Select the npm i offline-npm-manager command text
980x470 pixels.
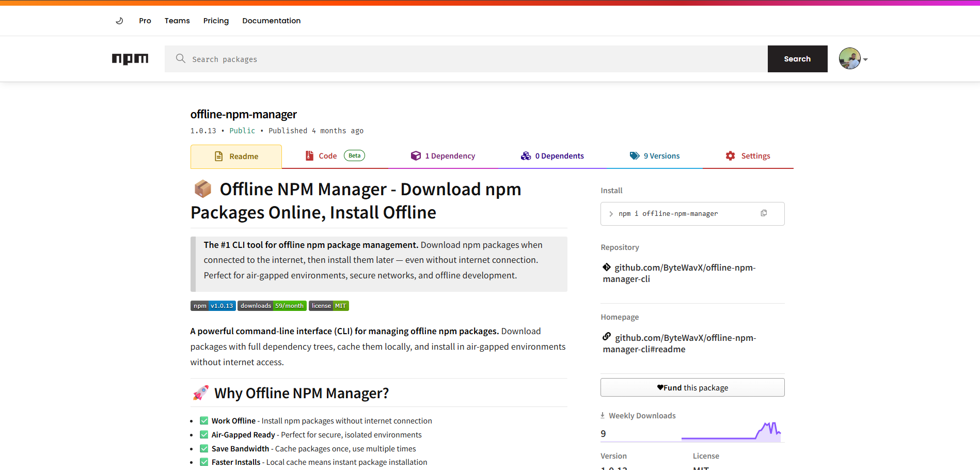[x=668, y=214]
